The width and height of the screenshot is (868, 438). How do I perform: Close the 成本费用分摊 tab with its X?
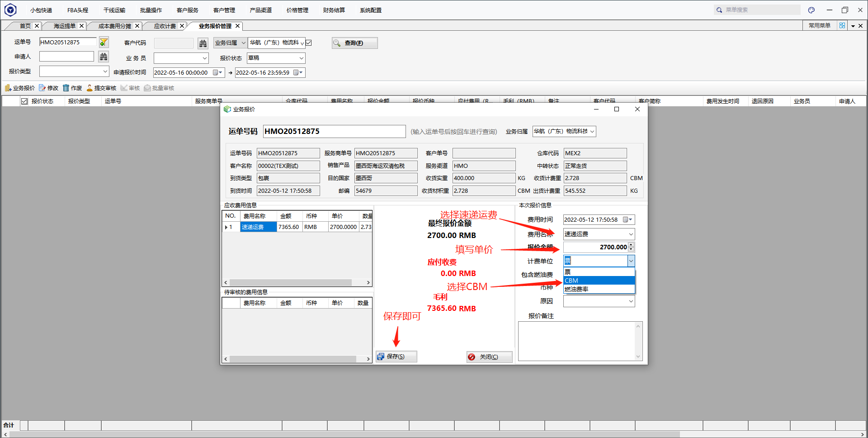137,26
